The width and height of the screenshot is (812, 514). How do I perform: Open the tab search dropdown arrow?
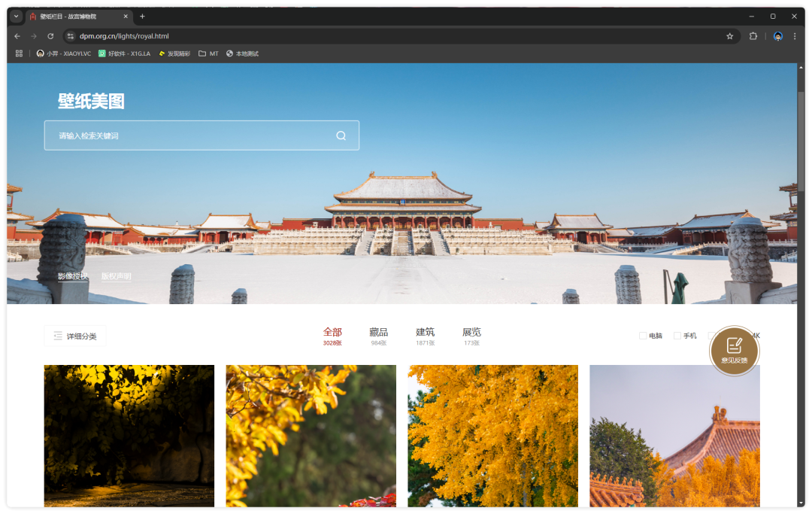(16, 17)
